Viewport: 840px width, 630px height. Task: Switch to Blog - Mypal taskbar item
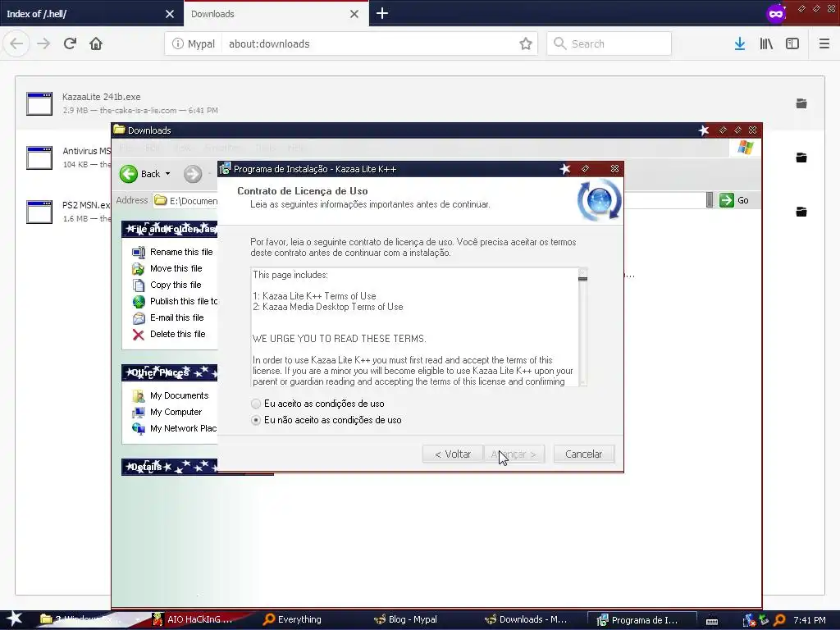click(405, 619)
